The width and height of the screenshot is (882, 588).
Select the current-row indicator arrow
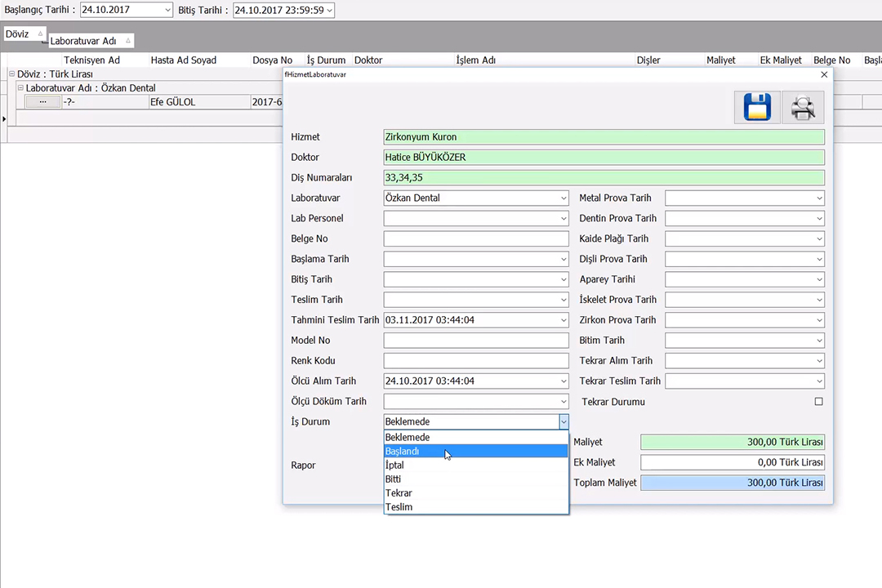4,118
